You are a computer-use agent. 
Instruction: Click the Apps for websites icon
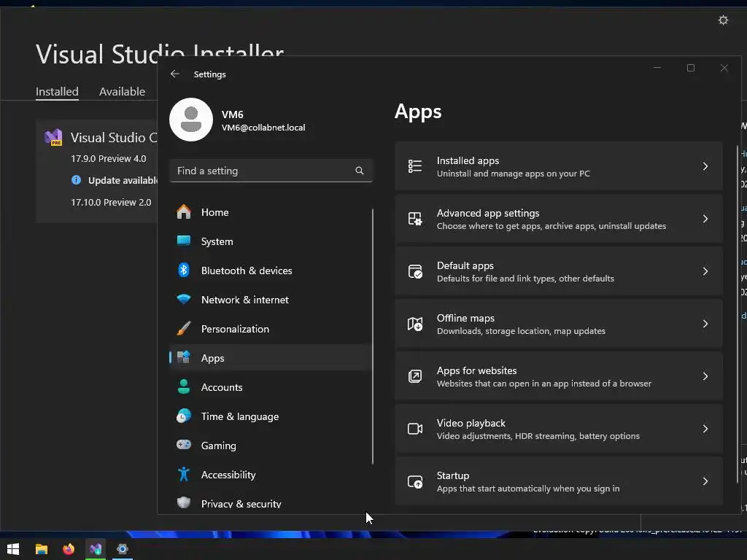coord(415,376)
